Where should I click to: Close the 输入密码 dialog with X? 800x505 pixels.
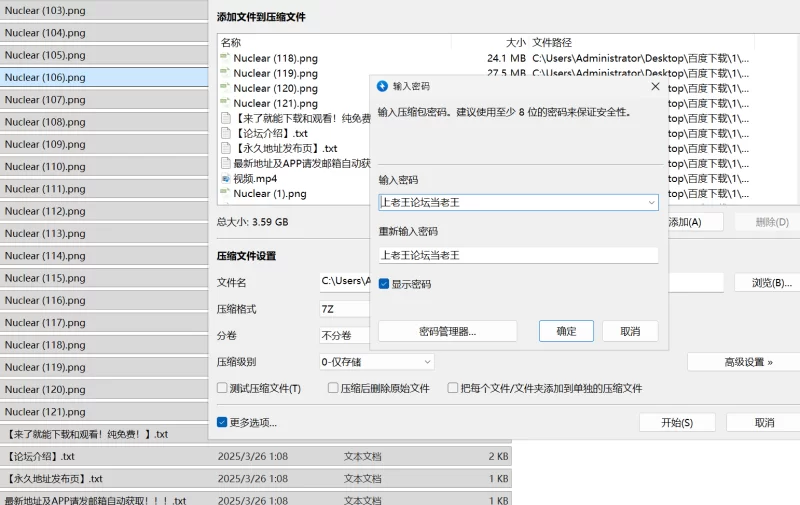coord(655,87)
